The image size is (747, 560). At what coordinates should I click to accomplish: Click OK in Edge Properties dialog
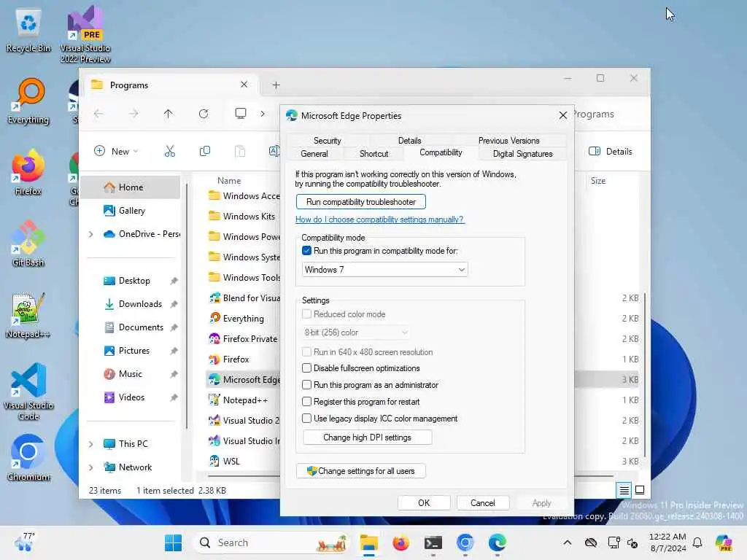click(424, 503)
